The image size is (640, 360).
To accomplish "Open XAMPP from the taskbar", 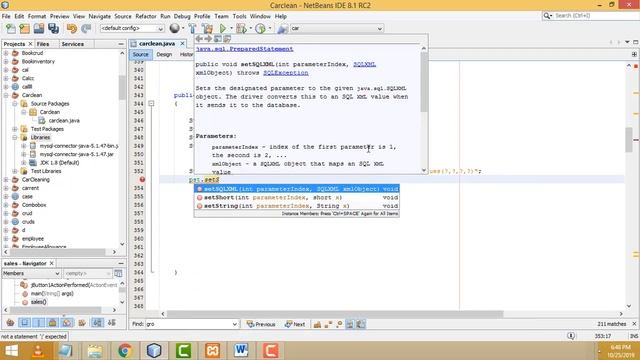I will coord(212,350).
